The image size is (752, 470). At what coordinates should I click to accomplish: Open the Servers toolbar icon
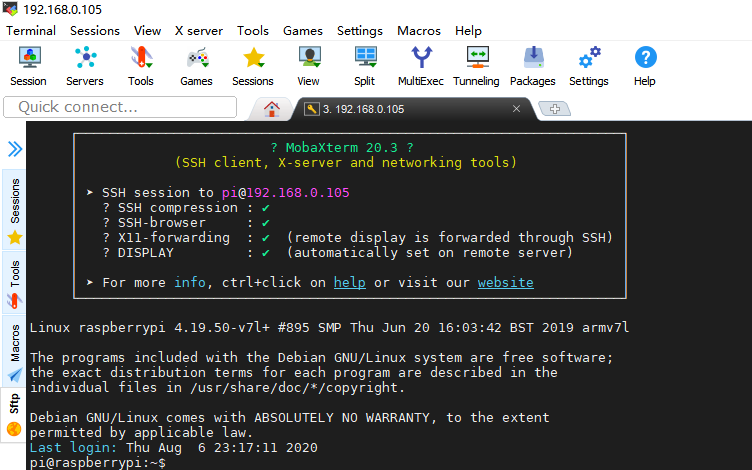[85, 66]
